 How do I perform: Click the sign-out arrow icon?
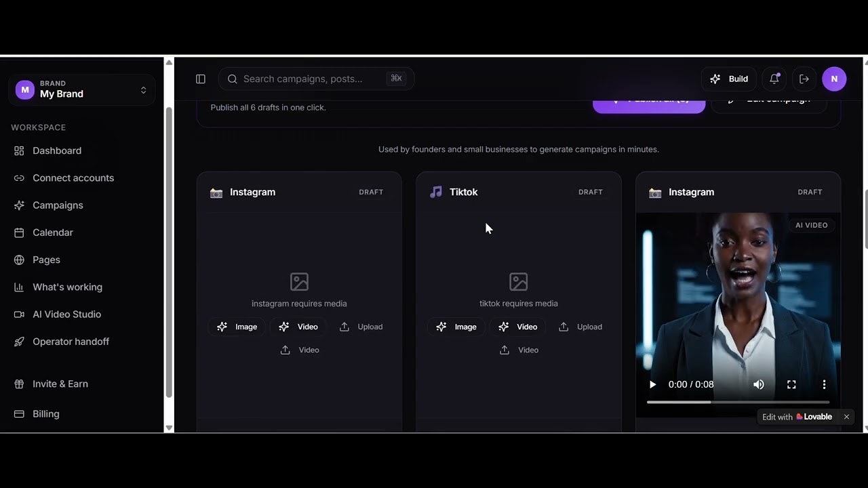pyautogui.click(x=804, y=79)
